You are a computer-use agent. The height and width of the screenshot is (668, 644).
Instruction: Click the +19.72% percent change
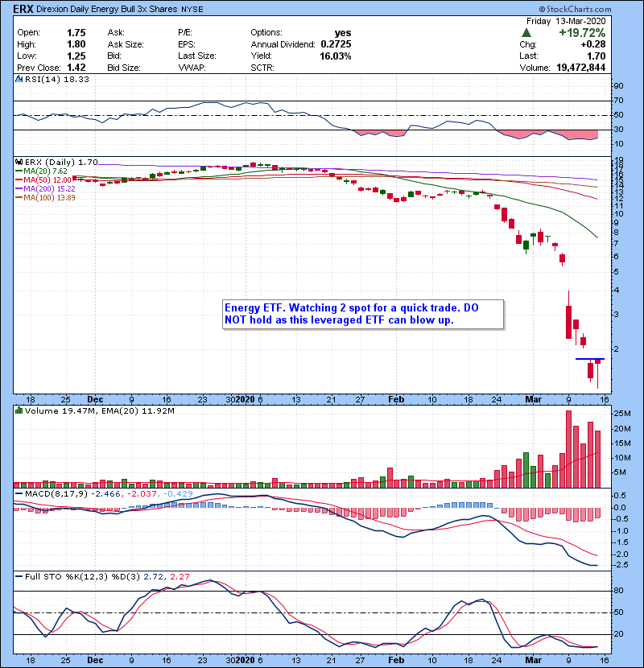[x=582, y=33]
